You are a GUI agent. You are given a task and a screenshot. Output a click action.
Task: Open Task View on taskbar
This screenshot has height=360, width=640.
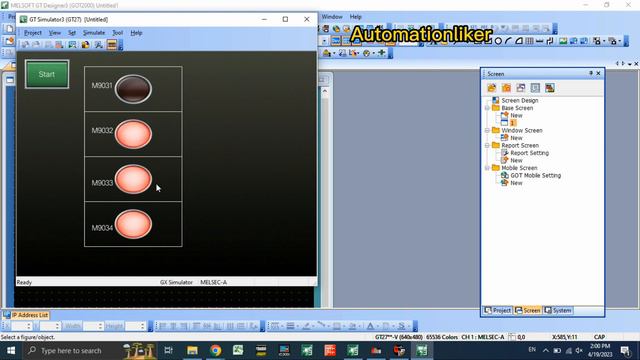coord(169,350)
